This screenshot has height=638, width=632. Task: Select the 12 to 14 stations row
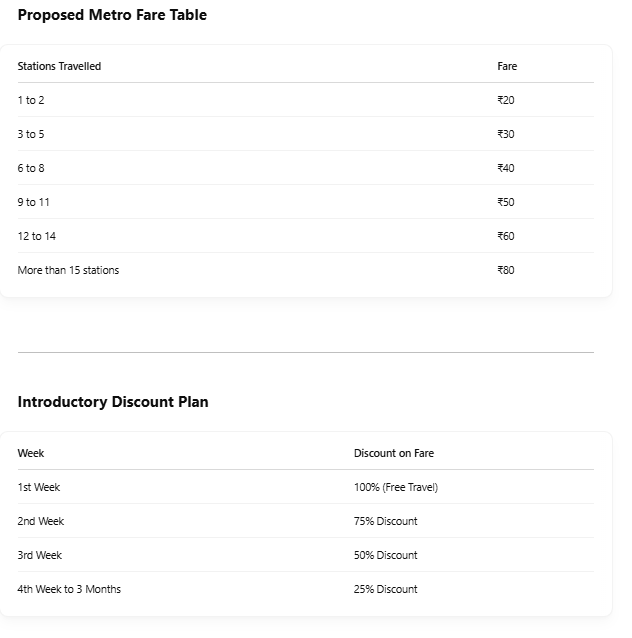click(306, 236)
